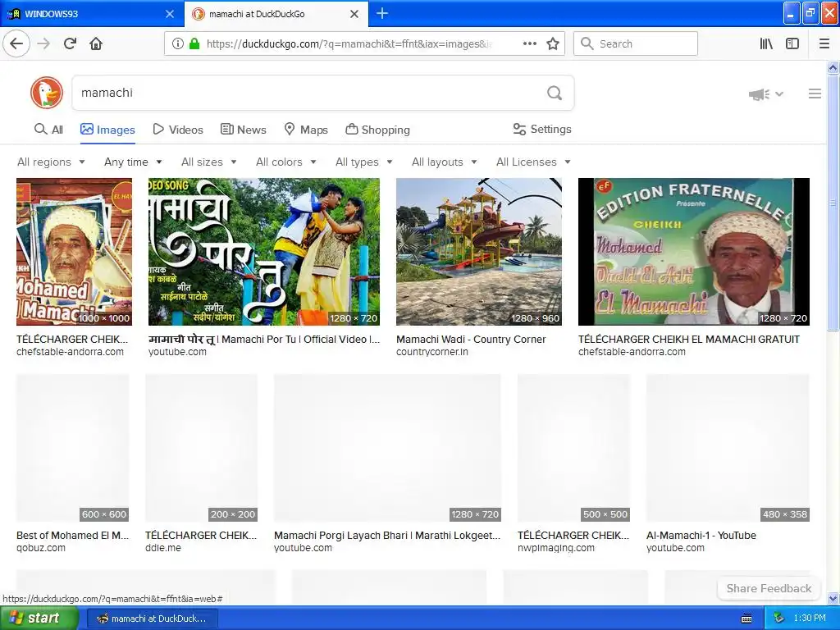Screen dimensions: 840x630
Task: Open the megaphone announcements dropdown
Action: tap(765, 94)
